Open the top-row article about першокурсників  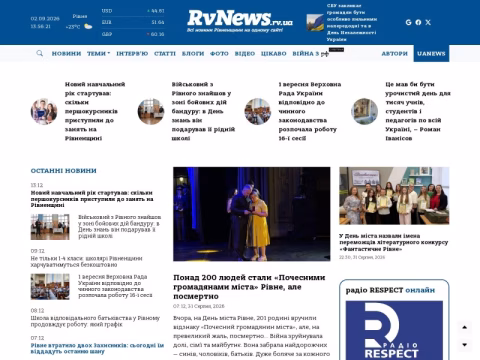95,111
